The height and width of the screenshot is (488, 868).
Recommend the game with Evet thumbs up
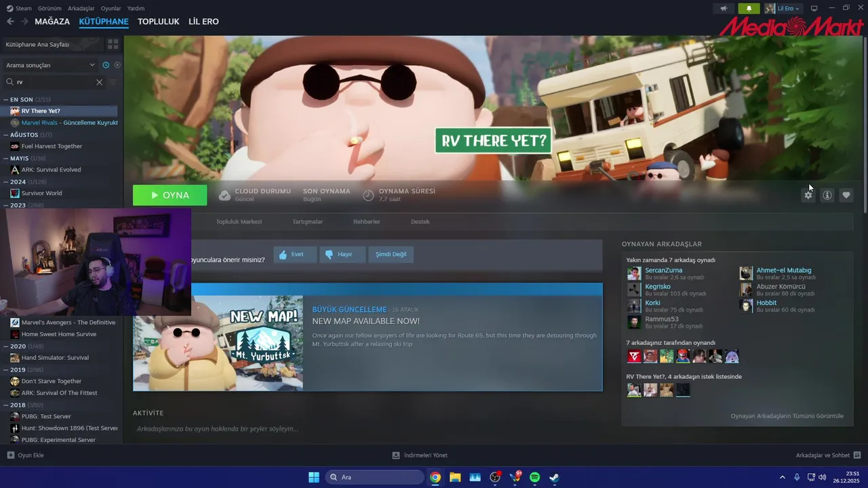[295, 255]
